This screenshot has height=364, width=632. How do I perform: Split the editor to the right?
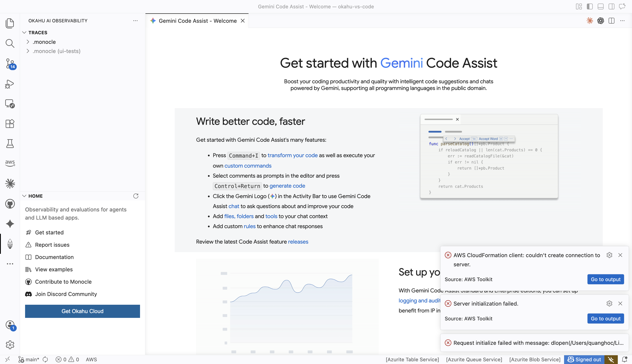(612, 21)
